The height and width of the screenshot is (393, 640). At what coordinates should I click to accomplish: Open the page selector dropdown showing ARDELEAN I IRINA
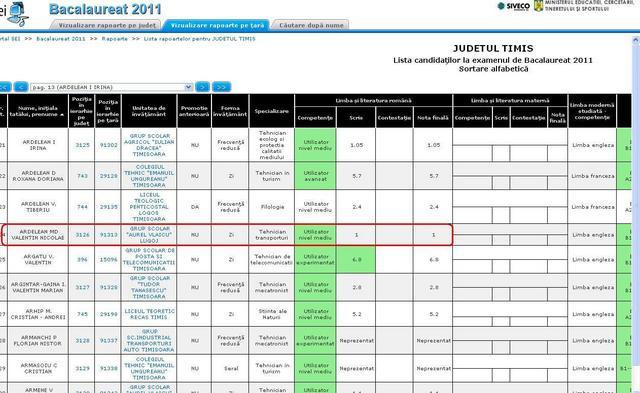point(111,87)
